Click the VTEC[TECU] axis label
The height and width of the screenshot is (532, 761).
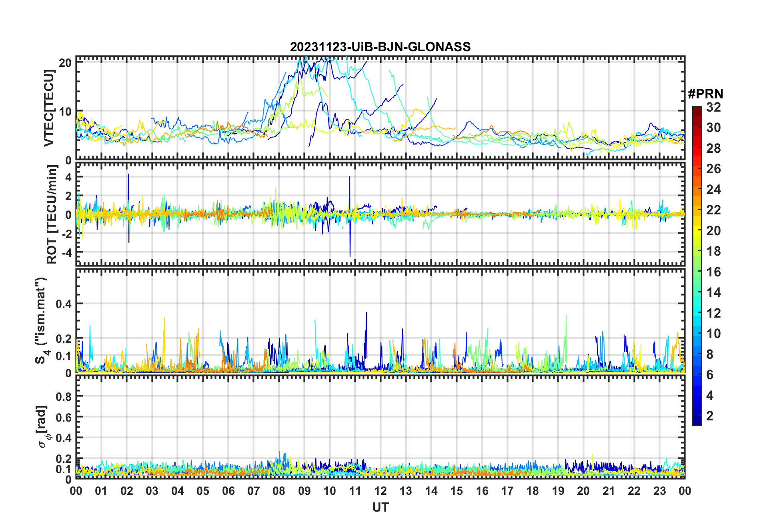point(48,108)
